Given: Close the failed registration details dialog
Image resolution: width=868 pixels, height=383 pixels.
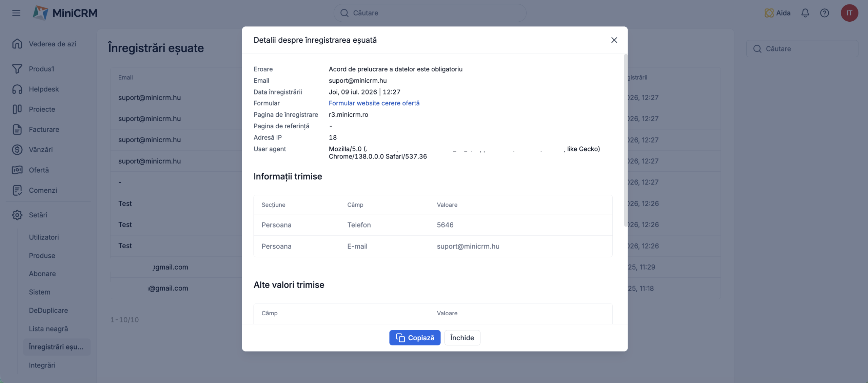Looking at the screenshot, I should click(x=614, y=40).
